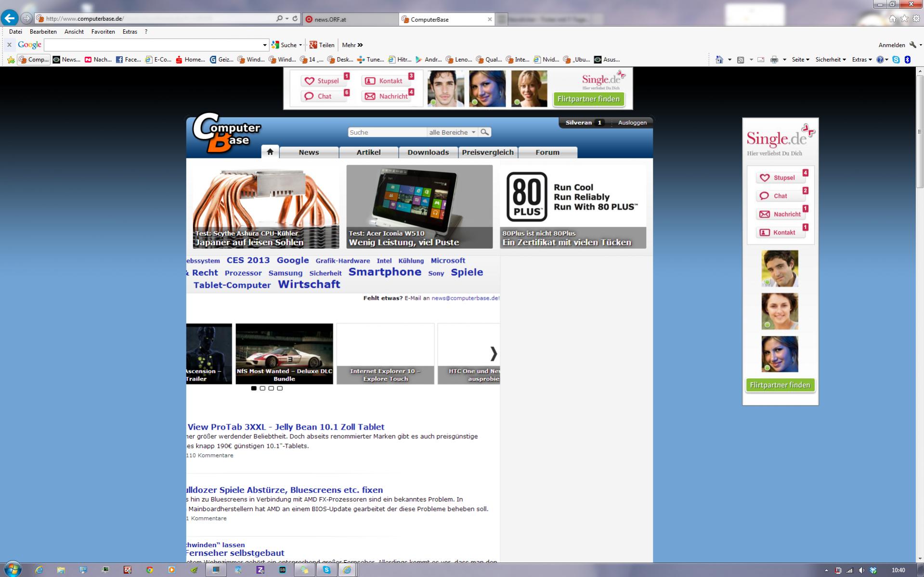Viewport: 924px width, 577px height.
Task: Open the Skype taskbar icon
Action: pos(327,570)
